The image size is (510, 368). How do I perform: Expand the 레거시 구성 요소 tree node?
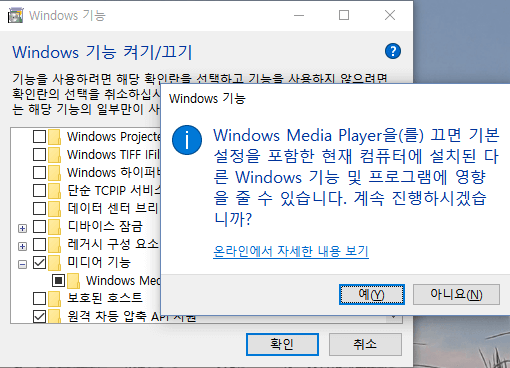[x=22, y=246]
